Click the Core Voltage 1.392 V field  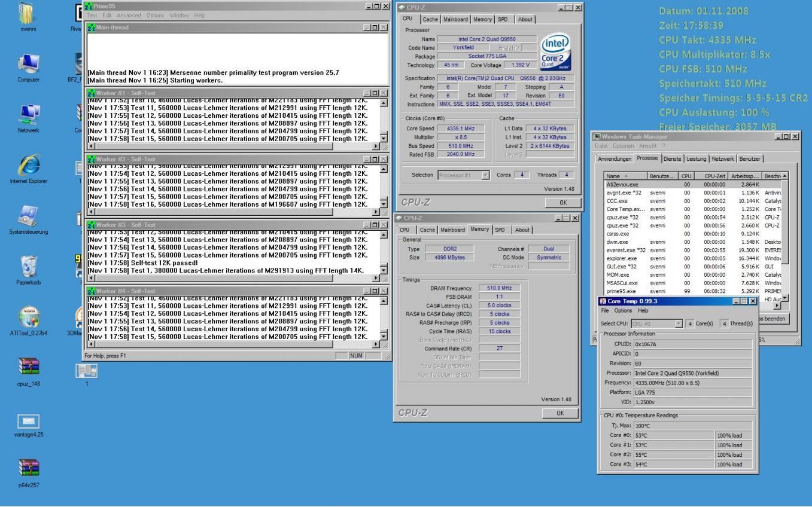coord(521,65)
